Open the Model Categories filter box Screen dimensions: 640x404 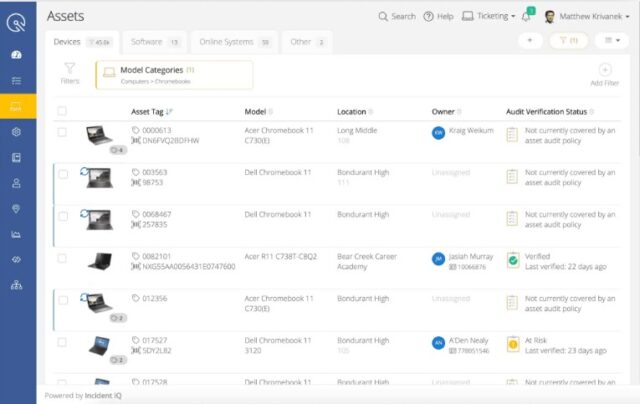tap(174, 75)
